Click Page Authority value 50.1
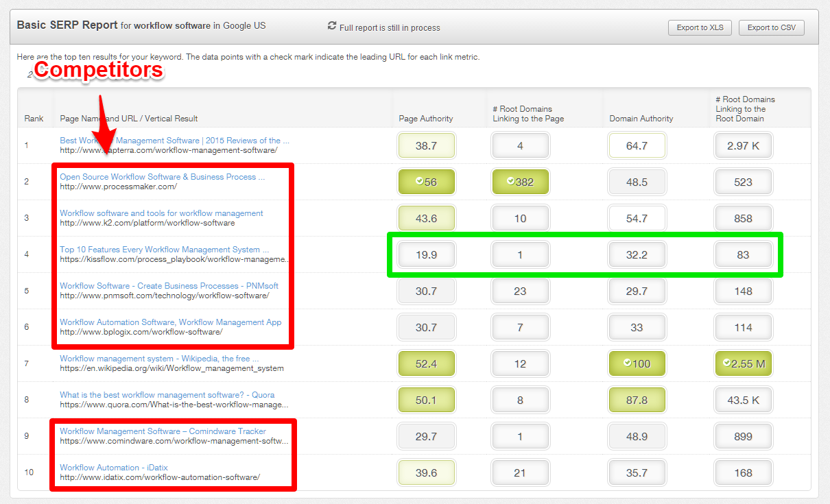The height and width of the screenshot is (504, 830). tap(426, 400)
